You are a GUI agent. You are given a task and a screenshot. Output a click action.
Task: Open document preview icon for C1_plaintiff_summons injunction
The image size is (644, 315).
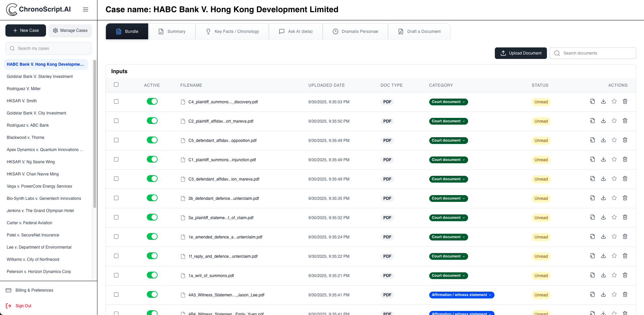(x=592, y=160)
